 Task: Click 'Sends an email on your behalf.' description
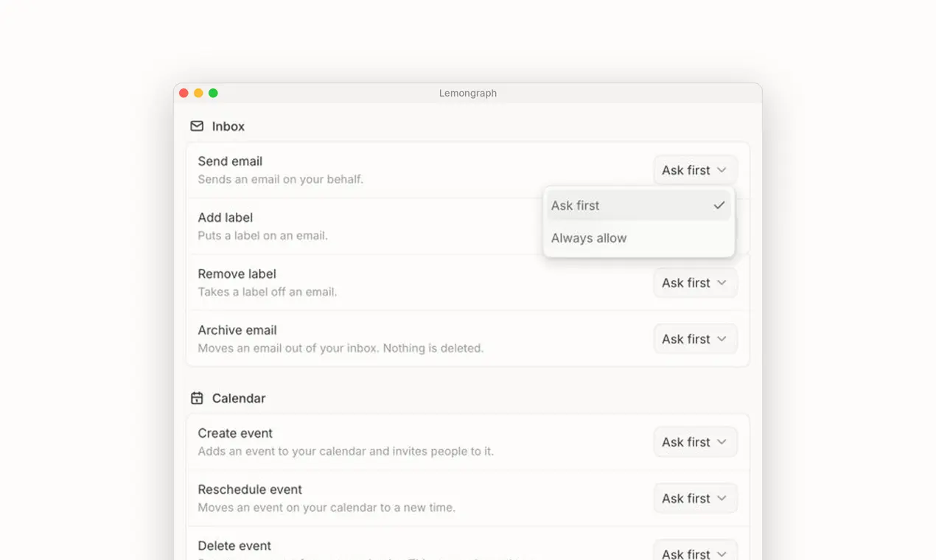281,179
